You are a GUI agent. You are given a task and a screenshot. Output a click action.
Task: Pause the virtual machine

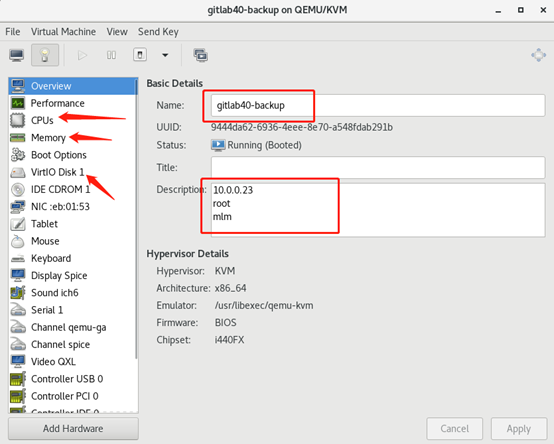click(111, 55)
